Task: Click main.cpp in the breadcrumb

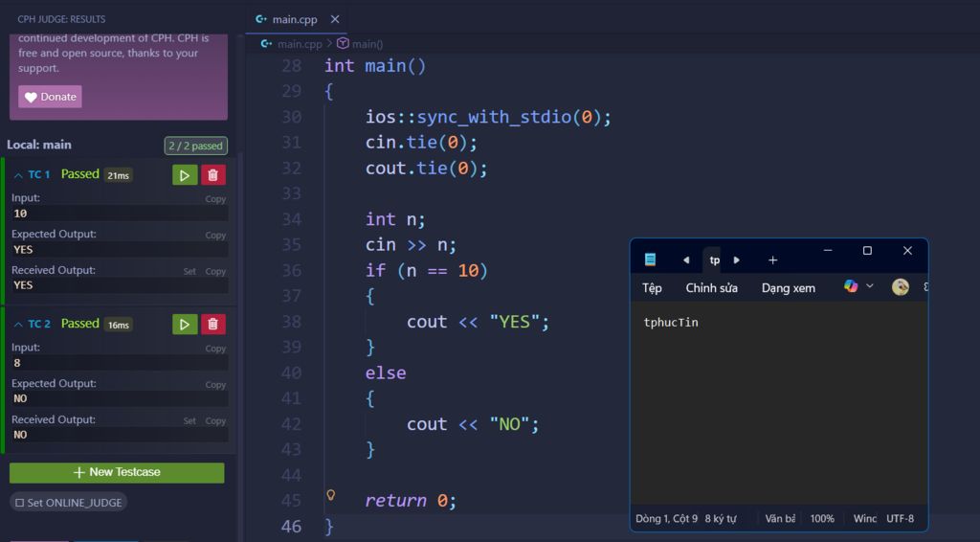Action: point(300,44)
